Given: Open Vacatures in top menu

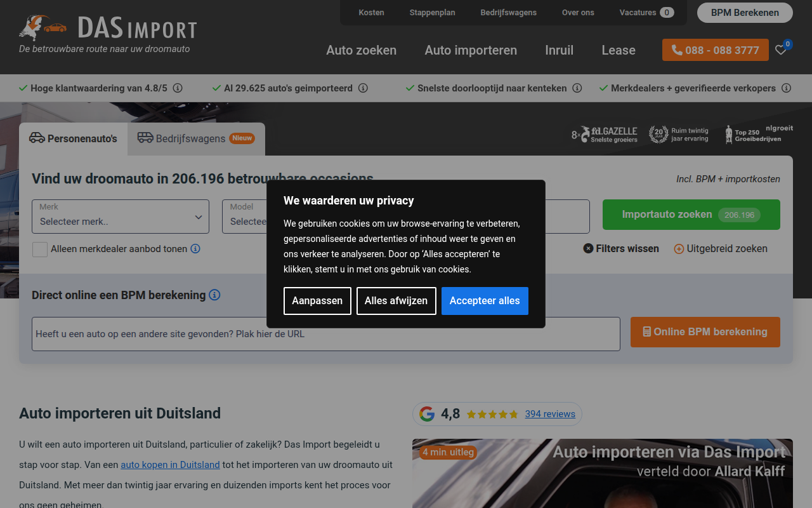Looking at the screenshot, I should coord(646,13).
